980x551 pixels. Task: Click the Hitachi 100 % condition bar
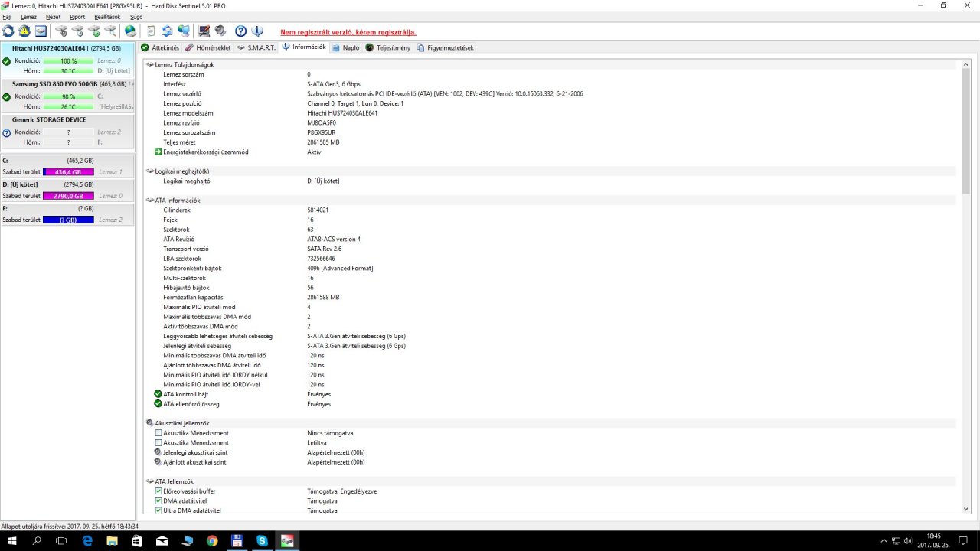(68, 60)
